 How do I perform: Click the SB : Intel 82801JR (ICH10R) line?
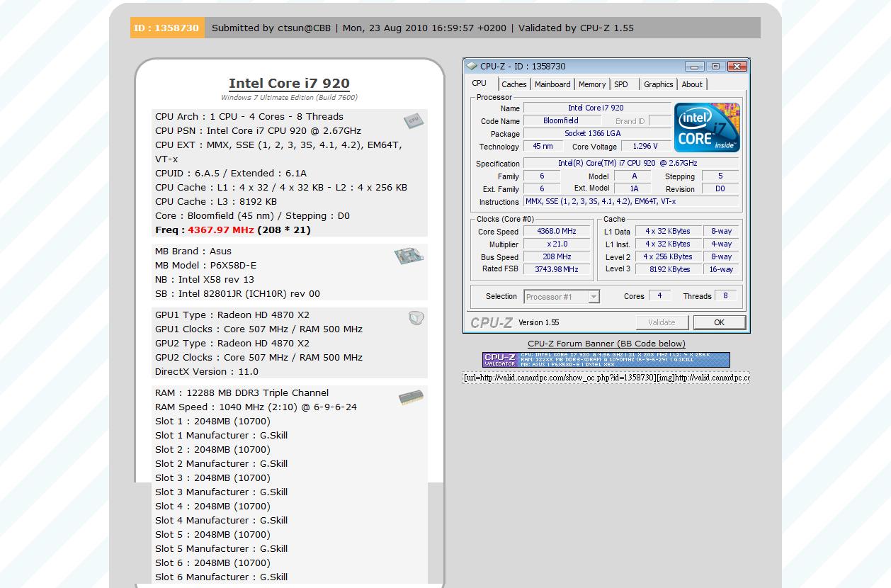237,294
